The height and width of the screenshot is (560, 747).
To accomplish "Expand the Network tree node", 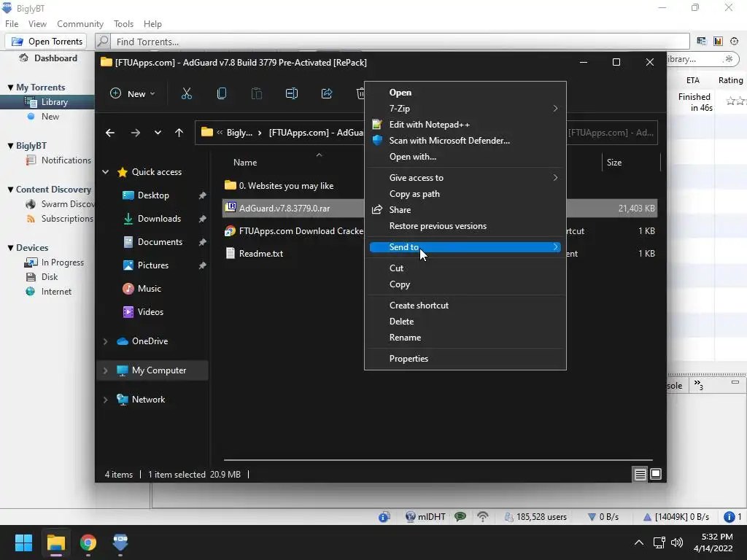I will tap(105, 400).
